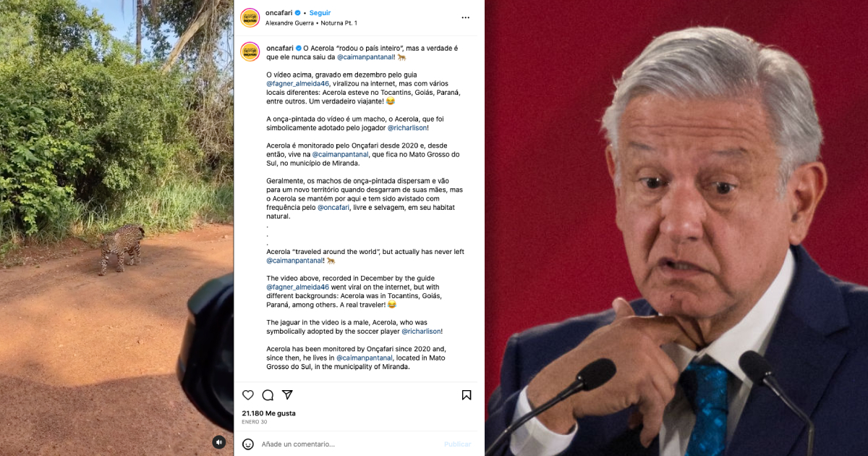Click the jaguar video to pause

116,228
